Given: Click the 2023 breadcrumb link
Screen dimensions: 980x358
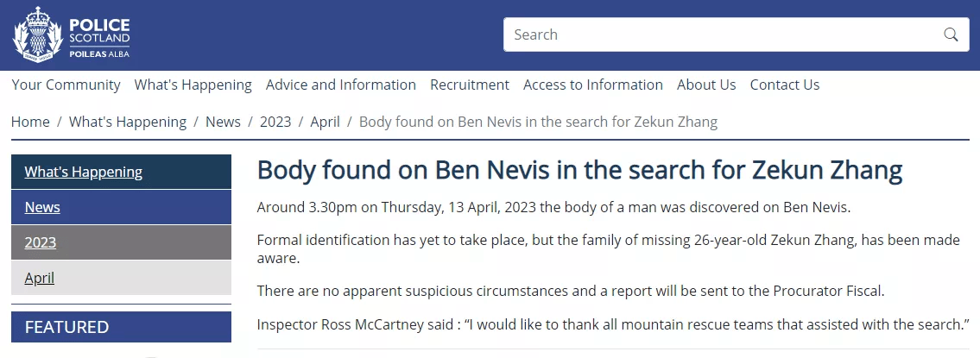Looking at the screenshot, I should (x=275, y=122).
